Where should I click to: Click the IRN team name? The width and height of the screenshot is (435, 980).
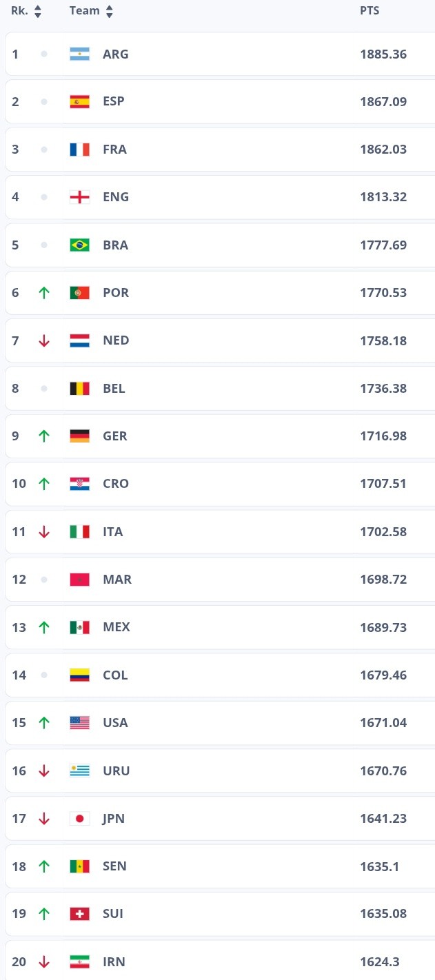[x=114, y=961]
